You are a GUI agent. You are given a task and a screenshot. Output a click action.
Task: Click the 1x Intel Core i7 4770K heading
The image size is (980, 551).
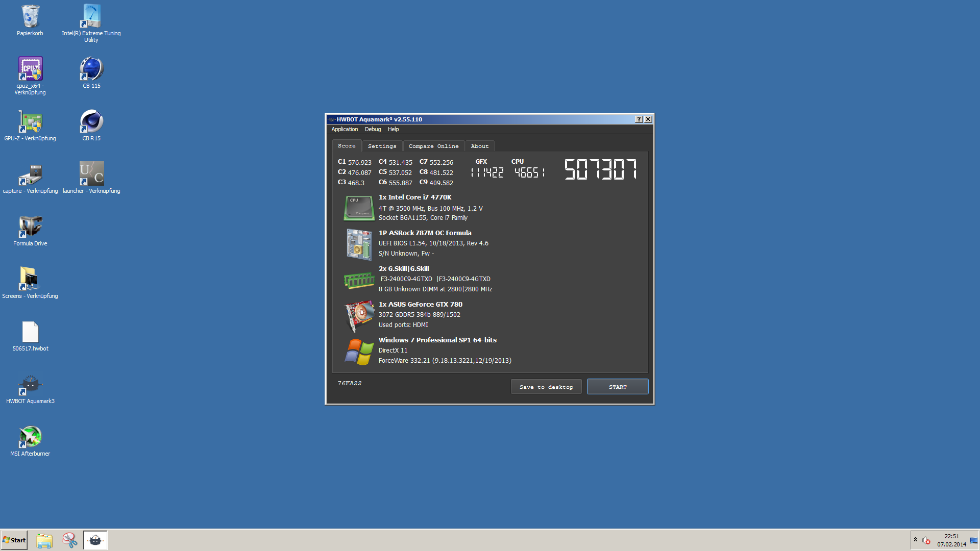(x=415, y=197)
